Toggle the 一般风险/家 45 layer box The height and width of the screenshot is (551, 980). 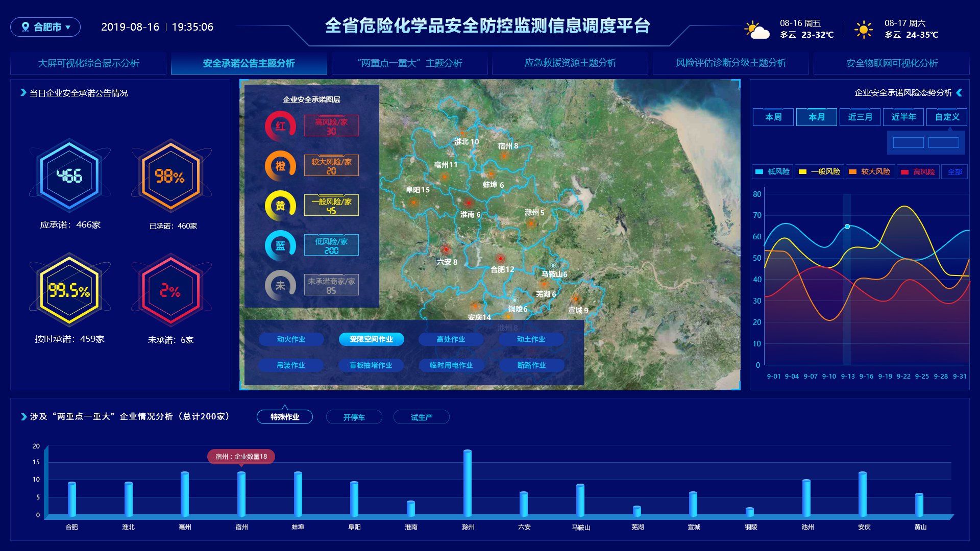point(331,205)
